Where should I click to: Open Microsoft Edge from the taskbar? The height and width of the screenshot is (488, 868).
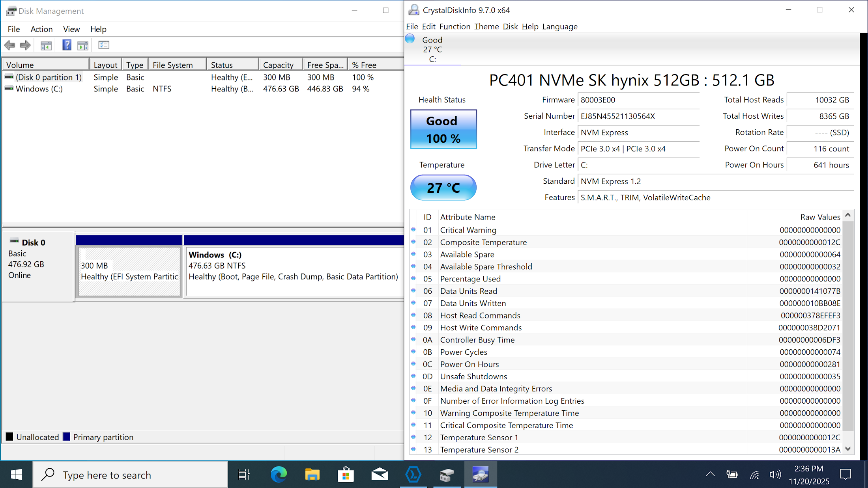279,475
